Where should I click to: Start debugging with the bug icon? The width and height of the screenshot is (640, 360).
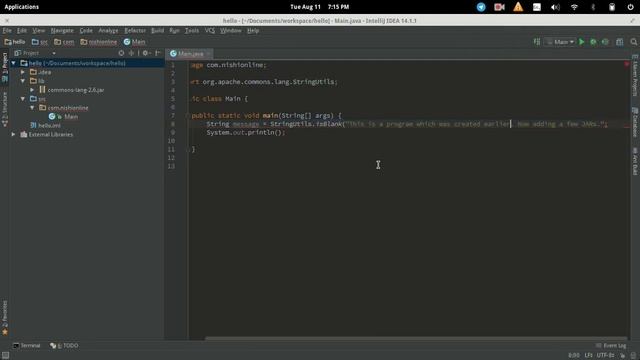593,42
